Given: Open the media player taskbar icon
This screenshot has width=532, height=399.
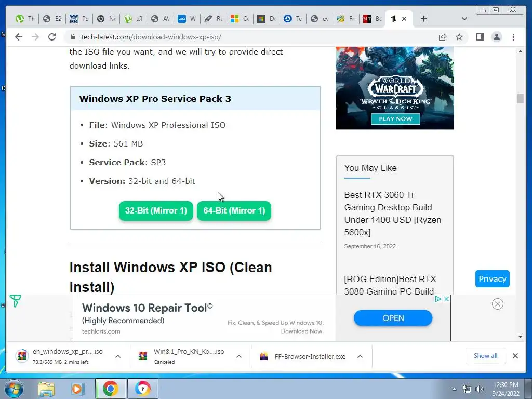Looking at the screenshot, I should [77, 389].
